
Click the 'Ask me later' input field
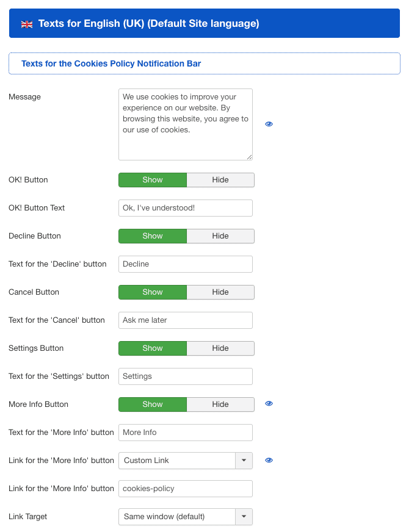click(185, 320)
